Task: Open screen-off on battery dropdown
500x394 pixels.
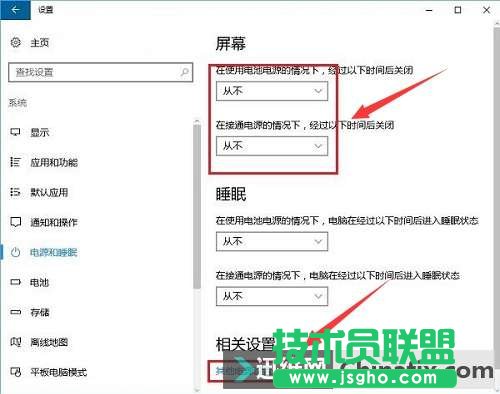Action: [x=272, y=91]
